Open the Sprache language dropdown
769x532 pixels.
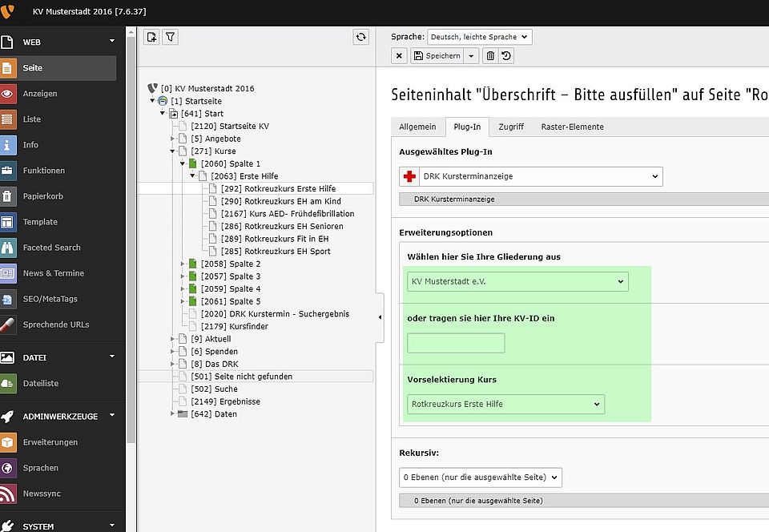click(x=479, y=37)
